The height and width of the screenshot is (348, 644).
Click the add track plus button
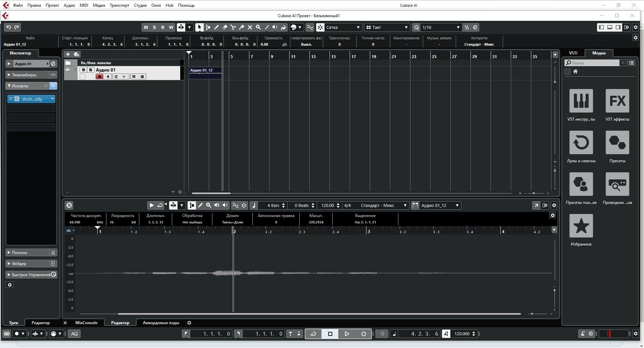[68, 54]
